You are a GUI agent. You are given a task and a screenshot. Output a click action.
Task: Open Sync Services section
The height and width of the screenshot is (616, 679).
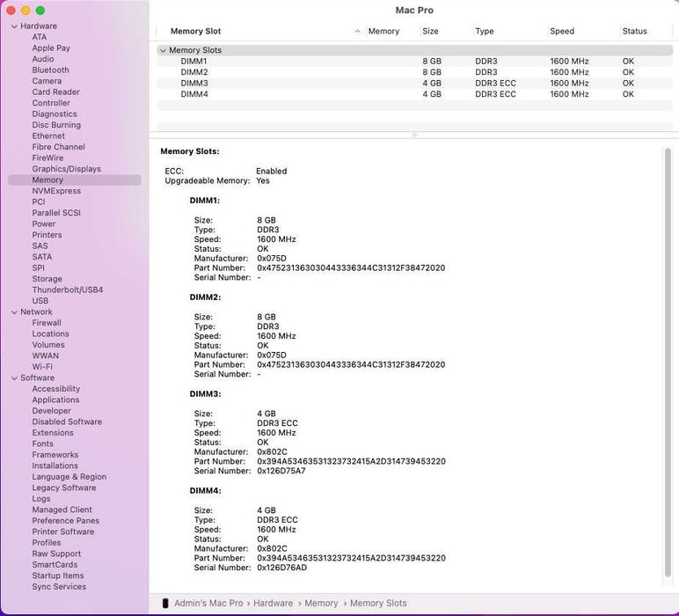(x=59, y=587)
